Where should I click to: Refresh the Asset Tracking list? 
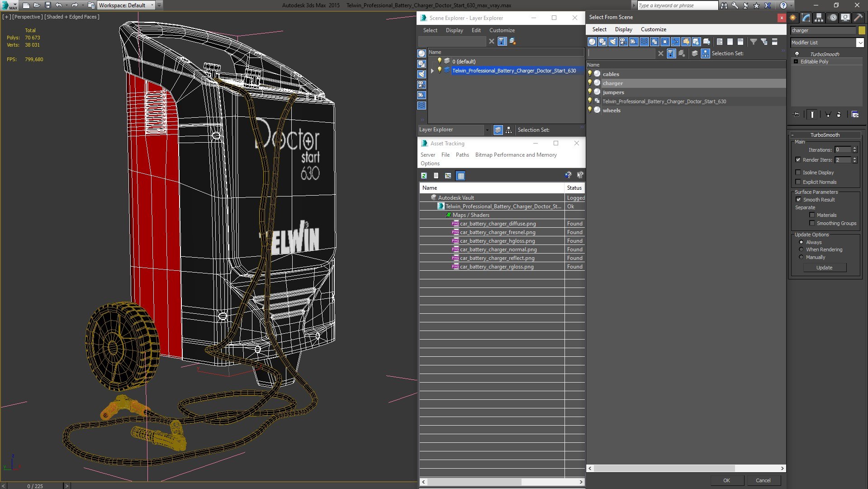coord(424,176)
